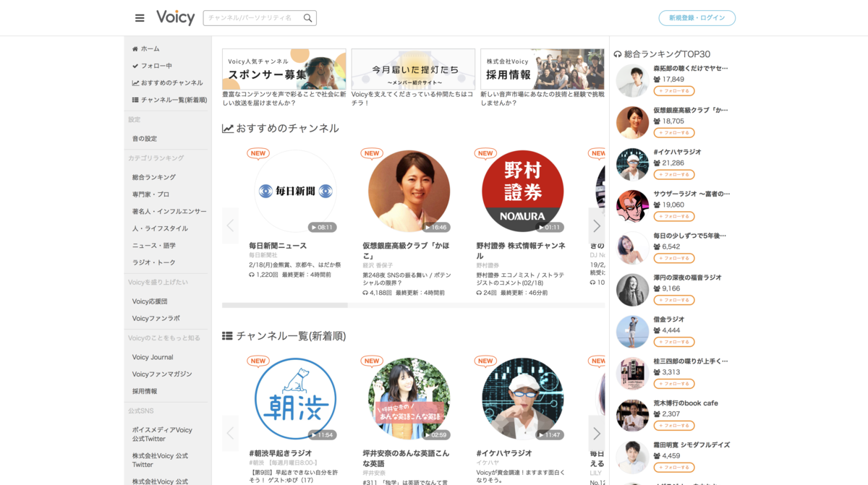The width and height of the screenshot is (868, 485).
Task: Select the 人・ライフスタイル category
Action: [160, 228]
